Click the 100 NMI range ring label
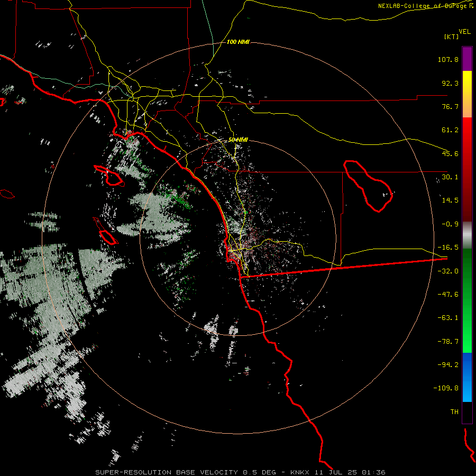Viewport: 476px width, 476px height. pyautogui.click(x=239, y=42)
